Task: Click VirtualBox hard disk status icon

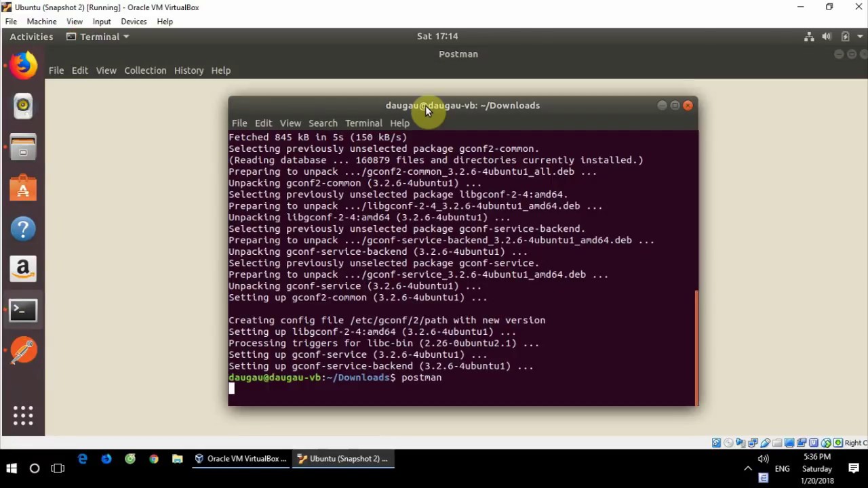Action: (x=716, y=443)
